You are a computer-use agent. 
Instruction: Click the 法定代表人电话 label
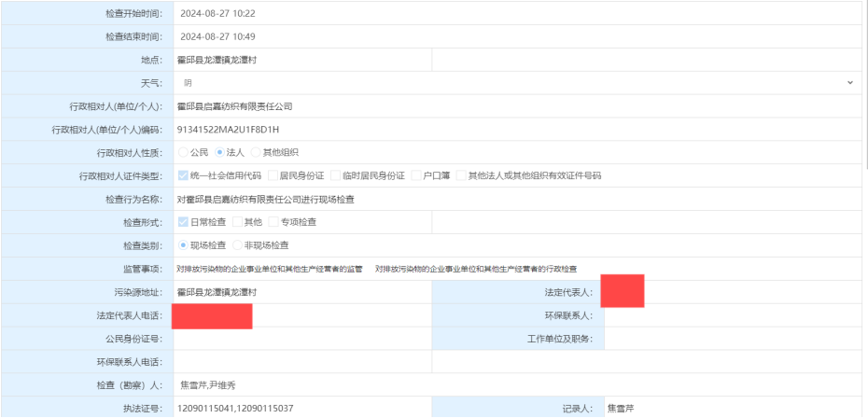point(130,315)
